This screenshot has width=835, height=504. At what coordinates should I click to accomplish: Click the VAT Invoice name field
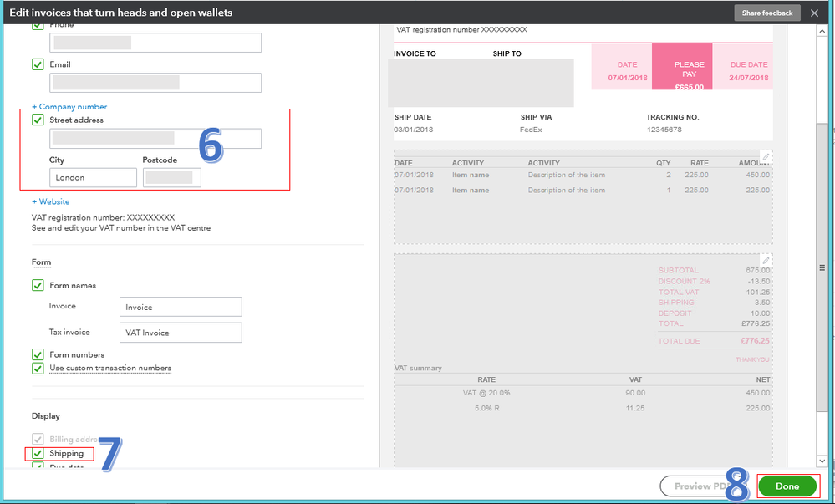click(181, 333)
